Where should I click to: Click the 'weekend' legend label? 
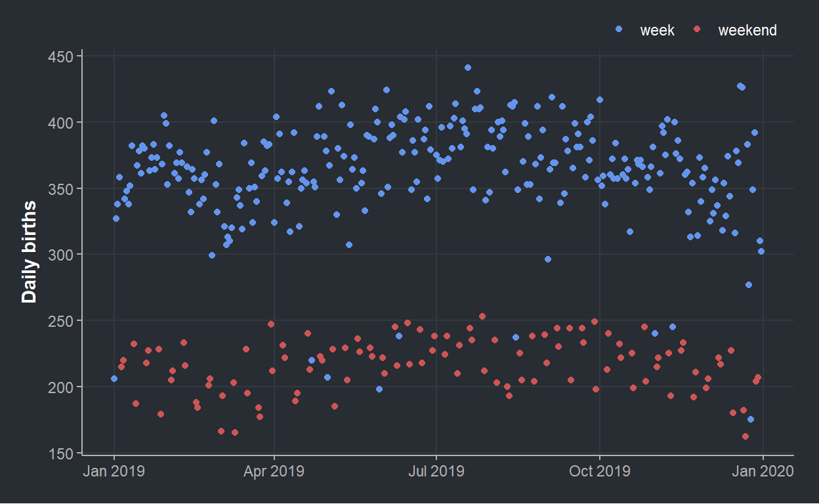[x=747, y=30]
